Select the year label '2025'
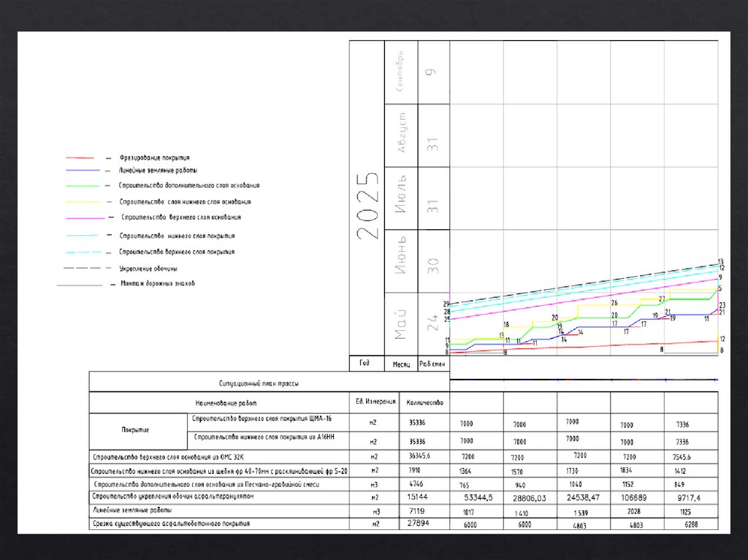 pos(367,206)
